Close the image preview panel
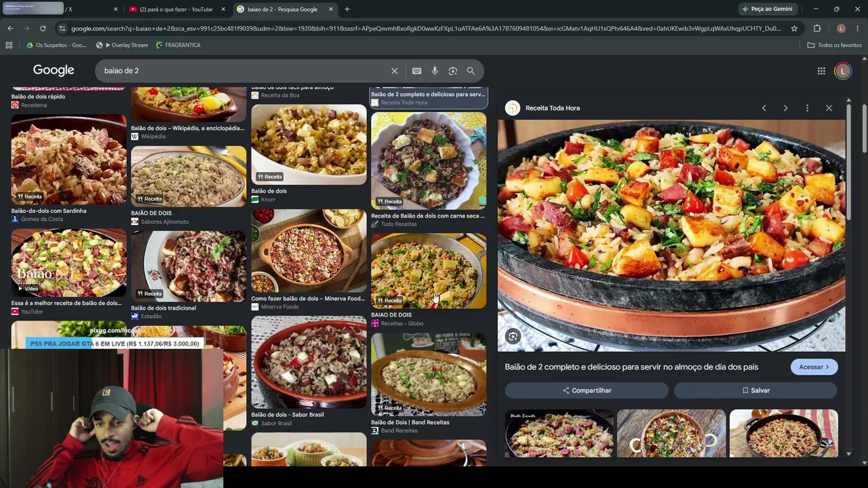Screen dimensions: 868x488 click(829, 108)
